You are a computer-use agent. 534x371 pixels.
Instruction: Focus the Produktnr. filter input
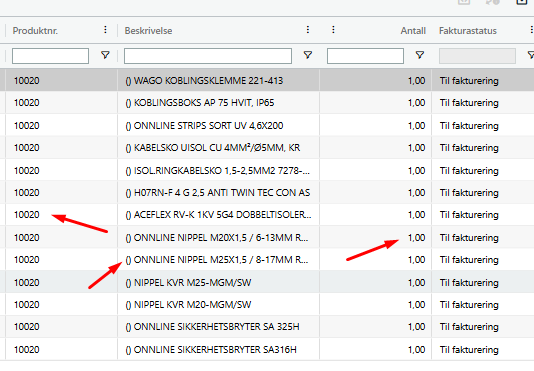[x=50, y=56]
